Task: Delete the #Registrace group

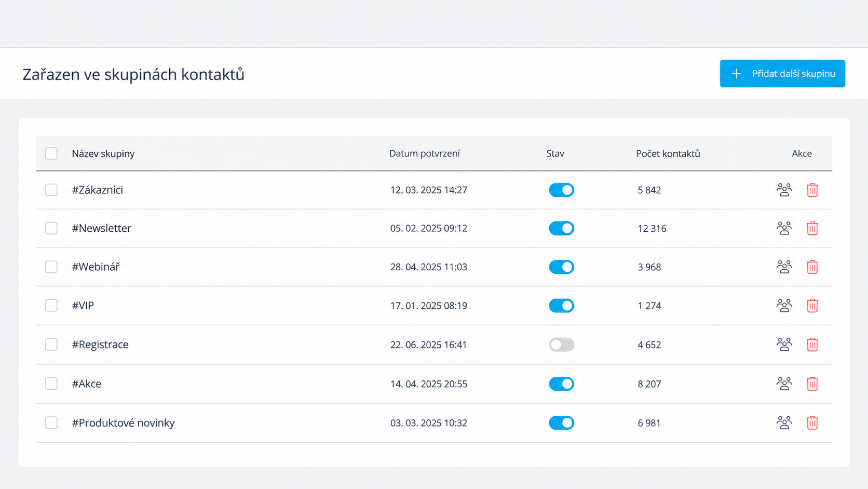Action: [x=812, y=344]
